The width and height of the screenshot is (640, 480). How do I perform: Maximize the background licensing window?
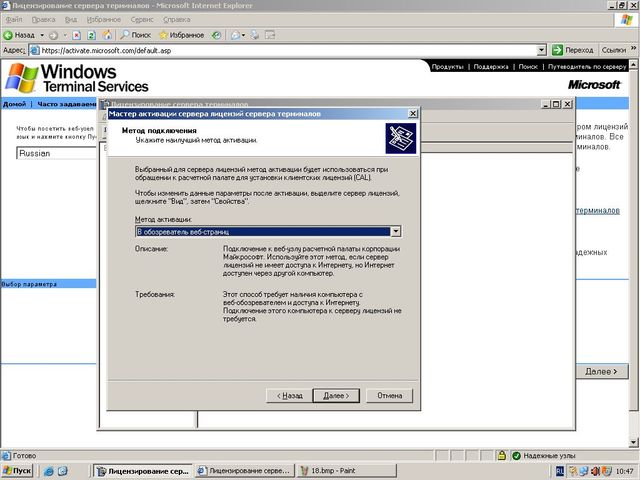point(556,104)
